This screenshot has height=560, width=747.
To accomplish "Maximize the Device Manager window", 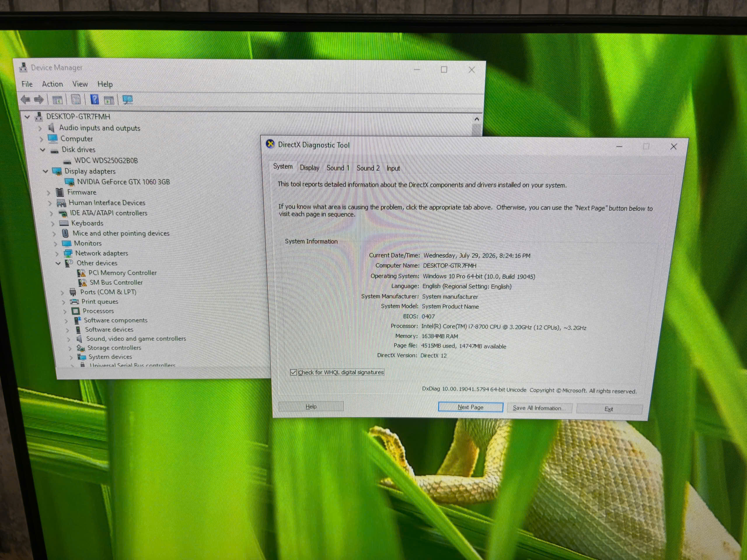I will [444, 69].
